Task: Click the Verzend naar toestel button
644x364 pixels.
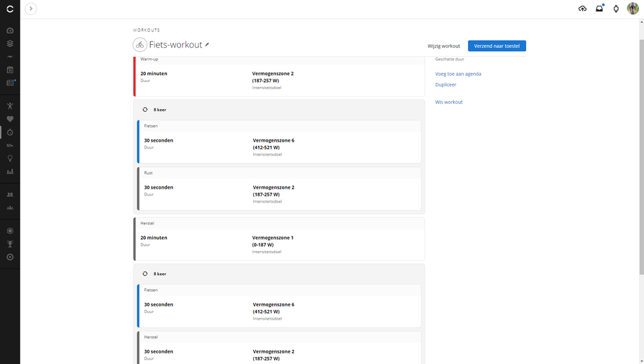Action: 497,46
